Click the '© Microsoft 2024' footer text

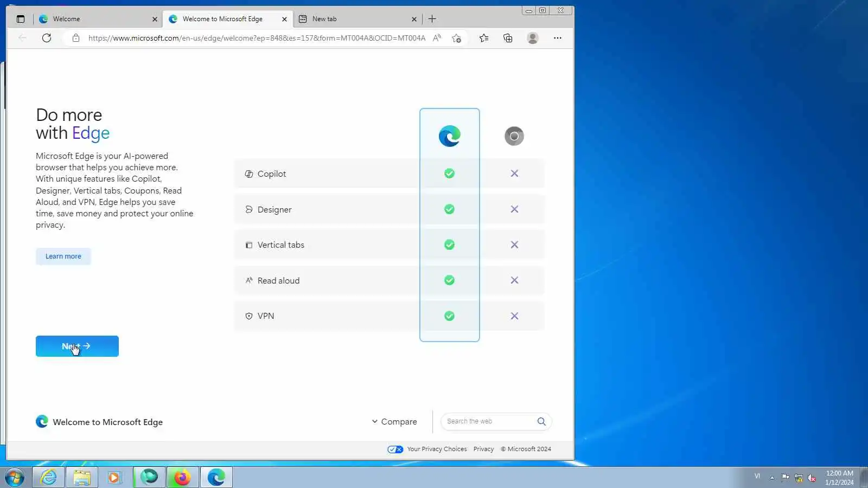(526, 449)
